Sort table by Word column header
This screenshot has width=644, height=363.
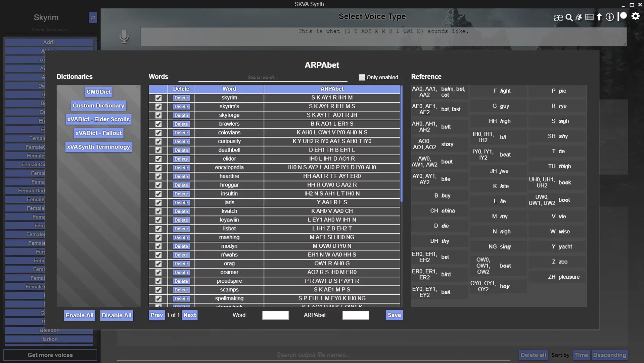(229, 89)
